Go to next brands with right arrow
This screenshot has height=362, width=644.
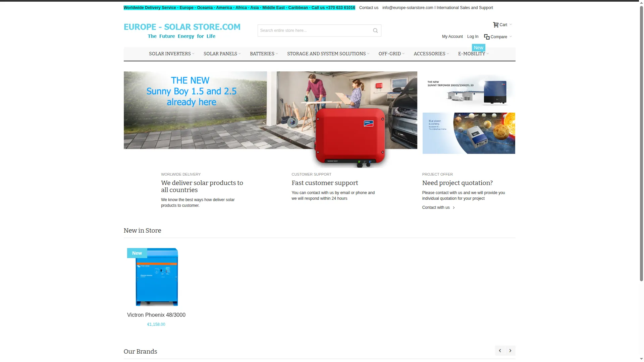[x=510, y=351]
